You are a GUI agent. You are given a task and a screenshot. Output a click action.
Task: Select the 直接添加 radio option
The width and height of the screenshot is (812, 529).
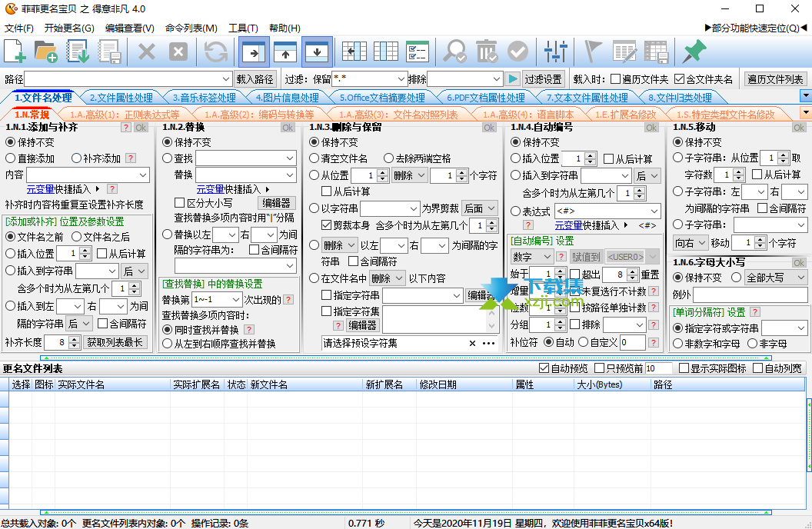pos(10,158)
